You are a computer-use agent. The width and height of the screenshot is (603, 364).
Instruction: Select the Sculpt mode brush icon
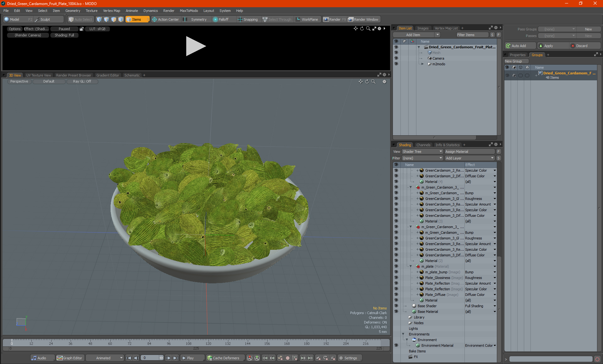37,19
